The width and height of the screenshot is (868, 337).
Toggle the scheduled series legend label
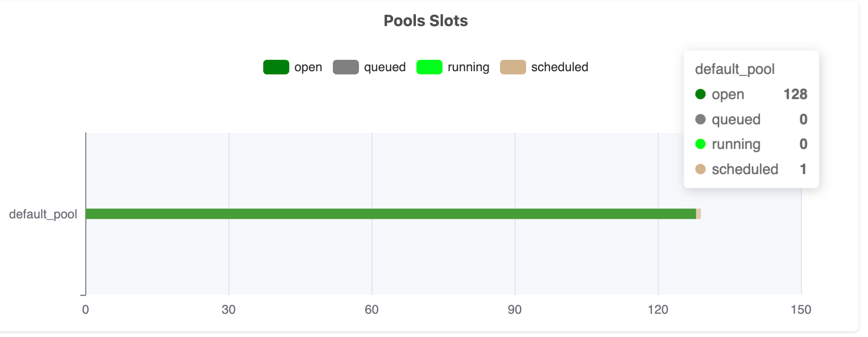(x=559, y=67)
